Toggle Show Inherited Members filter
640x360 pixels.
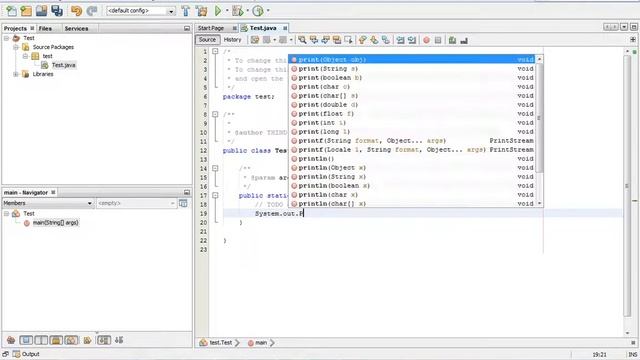coord(11,340)
